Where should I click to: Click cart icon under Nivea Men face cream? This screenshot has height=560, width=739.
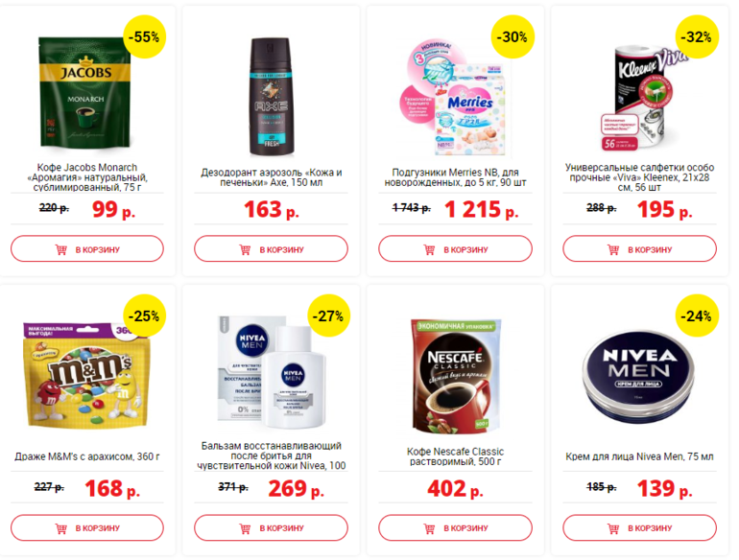(x=613, y=528)
